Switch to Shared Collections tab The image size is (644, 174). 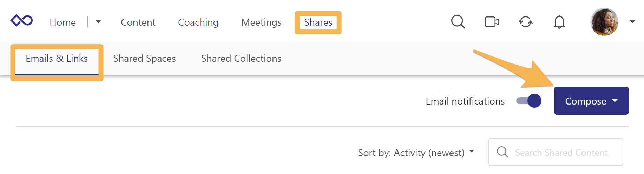[x=241, y=59]
